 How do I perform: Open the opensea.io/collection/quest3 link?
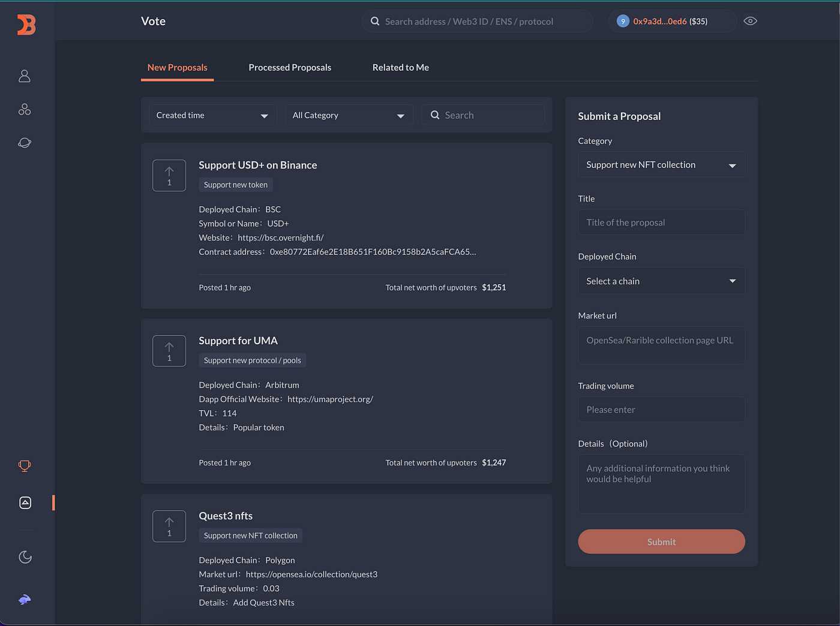(311, 574)
